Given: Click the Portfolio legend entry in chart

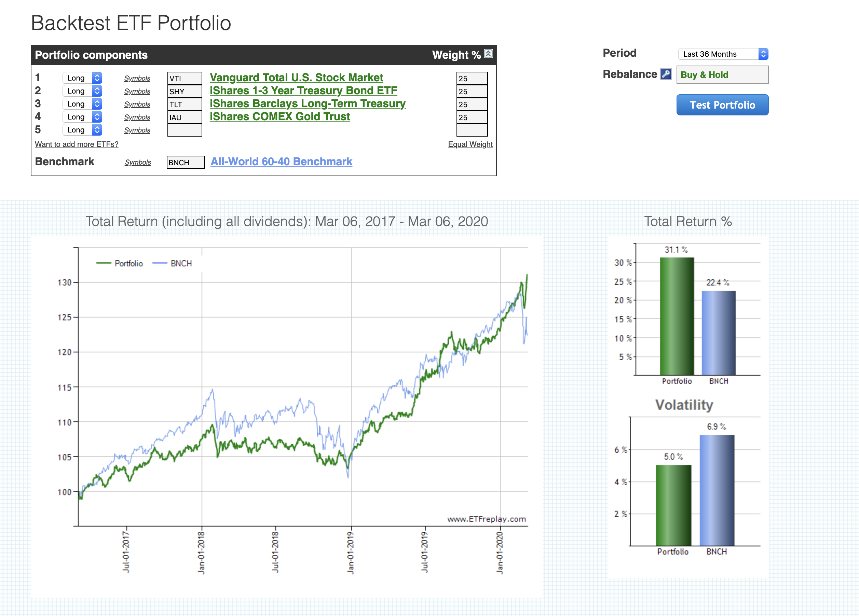Looking at the screenshot, I should pyautogui.click(x=120, y=264).
